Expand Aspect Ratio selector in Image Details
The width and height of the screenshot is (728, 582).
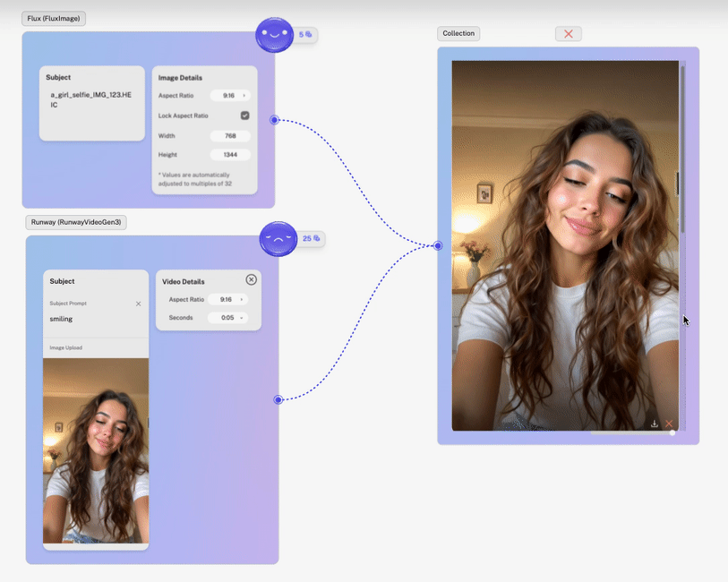pyautogui.click(x=230, y=96)
